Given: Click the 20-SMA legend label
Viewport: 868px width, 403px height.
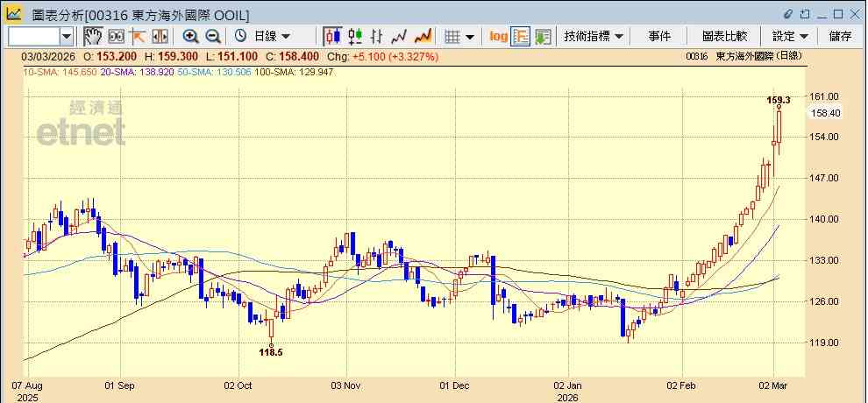Looking at the screenshot, I should (136, 72).
